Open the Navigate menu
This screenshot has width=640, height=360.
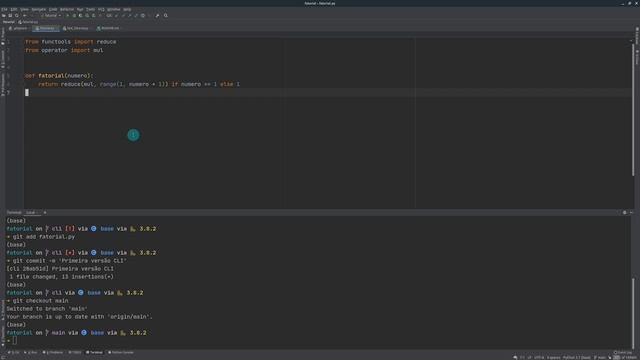(39, 9)
